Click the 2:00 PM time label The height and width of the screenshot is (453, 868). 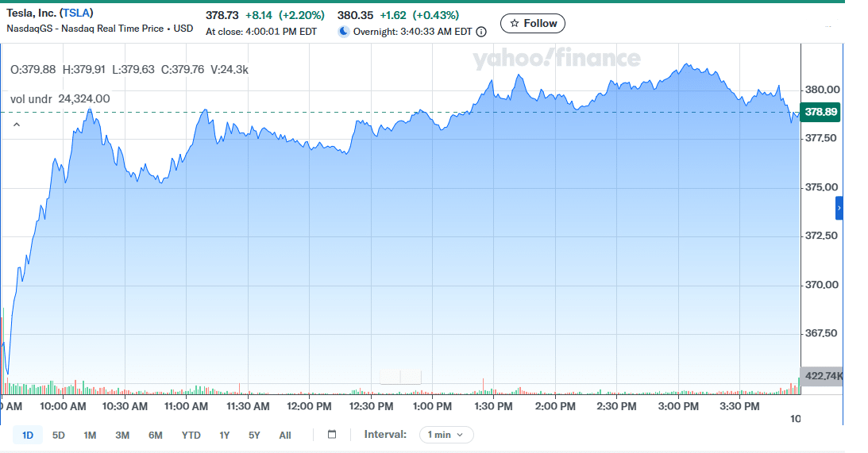[x=555, y=406]
